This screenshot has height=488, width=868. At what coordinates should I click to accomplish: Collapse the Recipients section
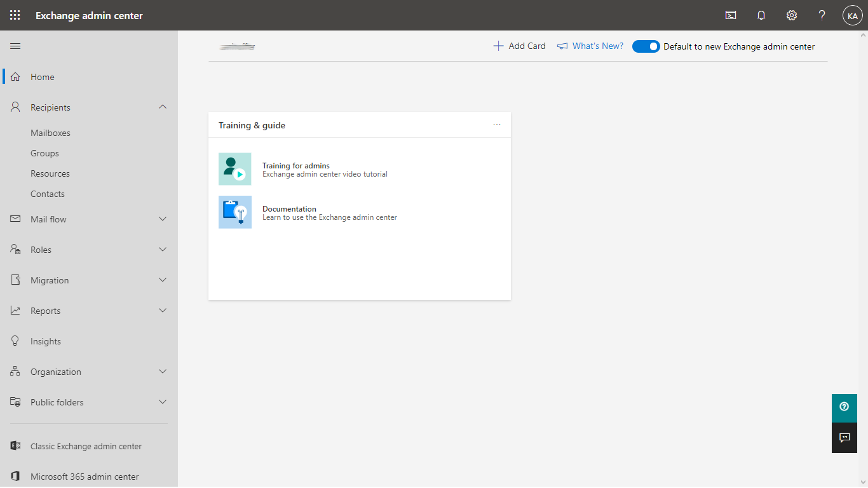(x=163, y=107)
